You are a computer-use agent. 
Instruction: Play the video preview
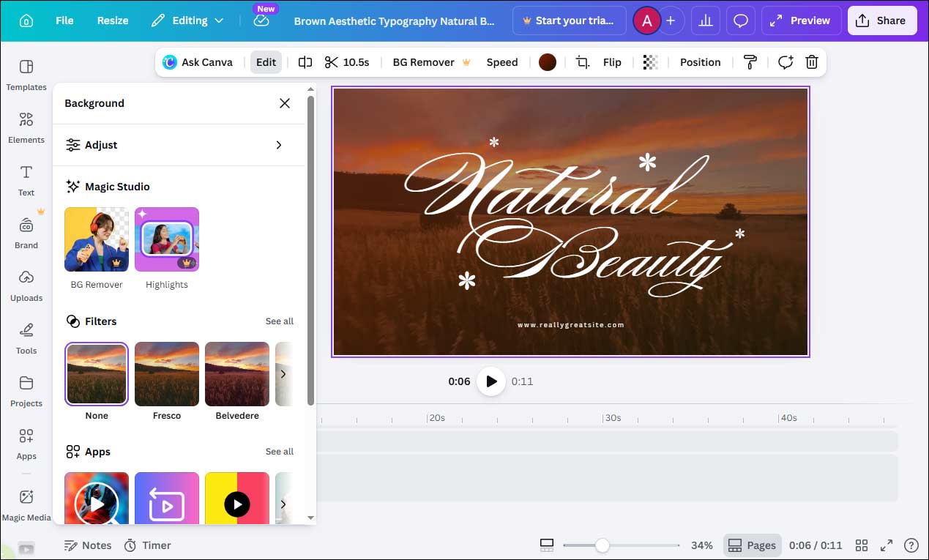pos(490,381)
